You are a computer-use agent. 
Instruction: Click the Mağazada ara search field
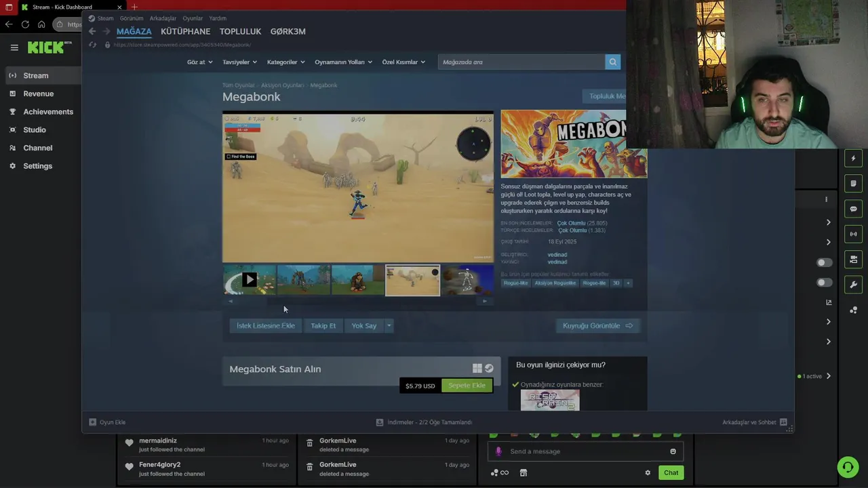521,62
